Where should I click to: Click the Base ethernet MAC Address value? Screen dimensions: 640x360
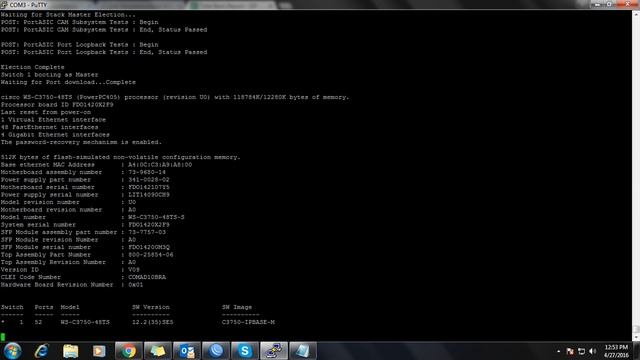(x=160, y=165)
